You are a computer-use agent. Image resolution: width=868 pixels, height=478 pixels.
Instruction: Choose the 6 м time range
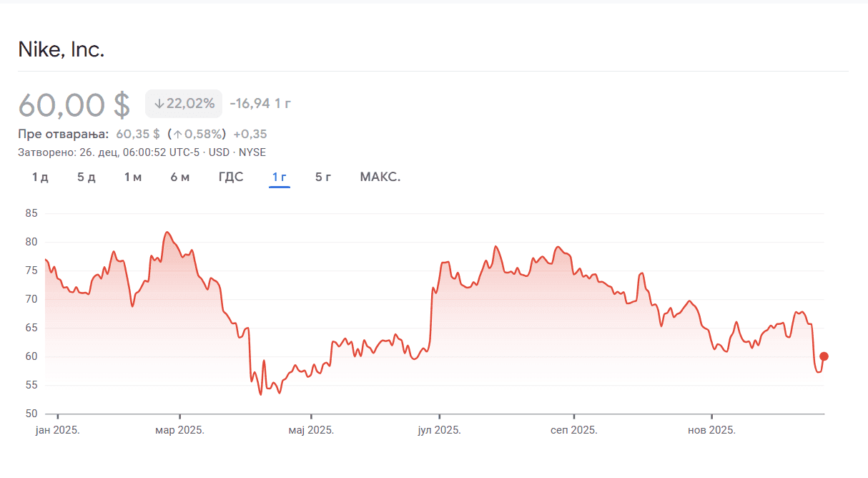180,177
